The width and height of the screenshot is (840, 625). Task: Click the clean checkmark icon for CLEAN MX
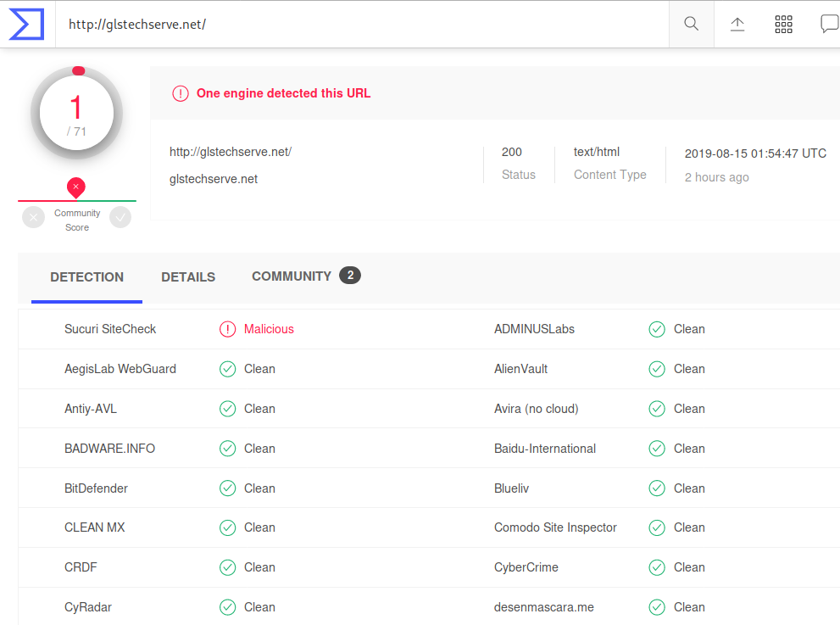(228, 527)
